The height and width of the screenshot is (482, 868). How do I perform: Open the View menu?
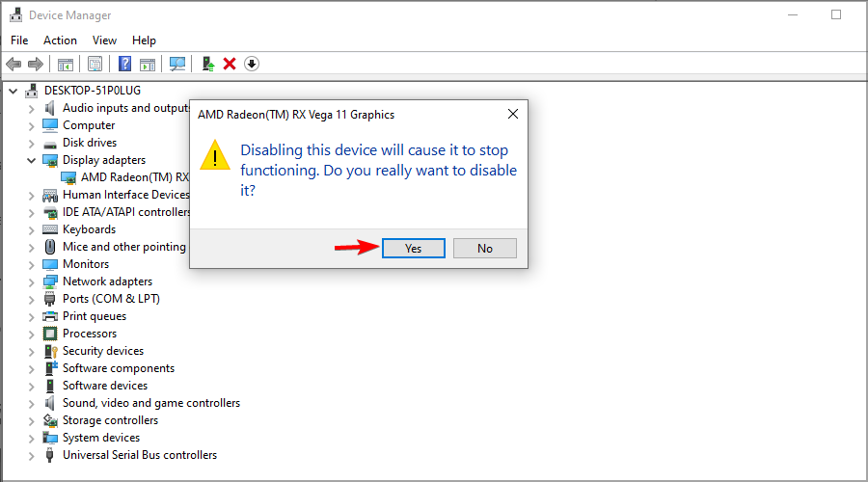point(104,40)
